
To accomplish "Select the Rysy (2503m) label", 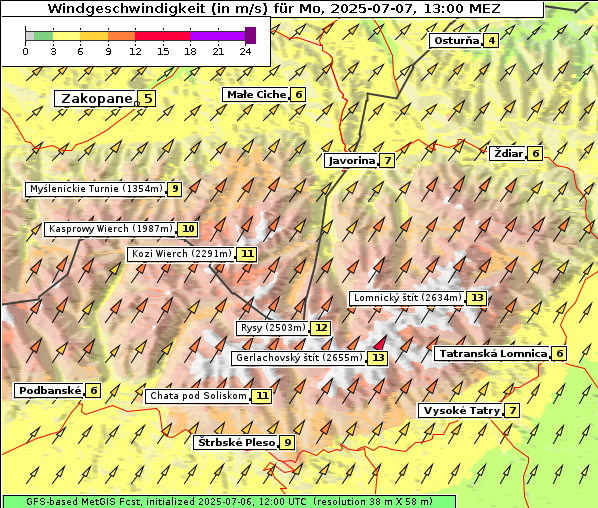I will point(273,328).
